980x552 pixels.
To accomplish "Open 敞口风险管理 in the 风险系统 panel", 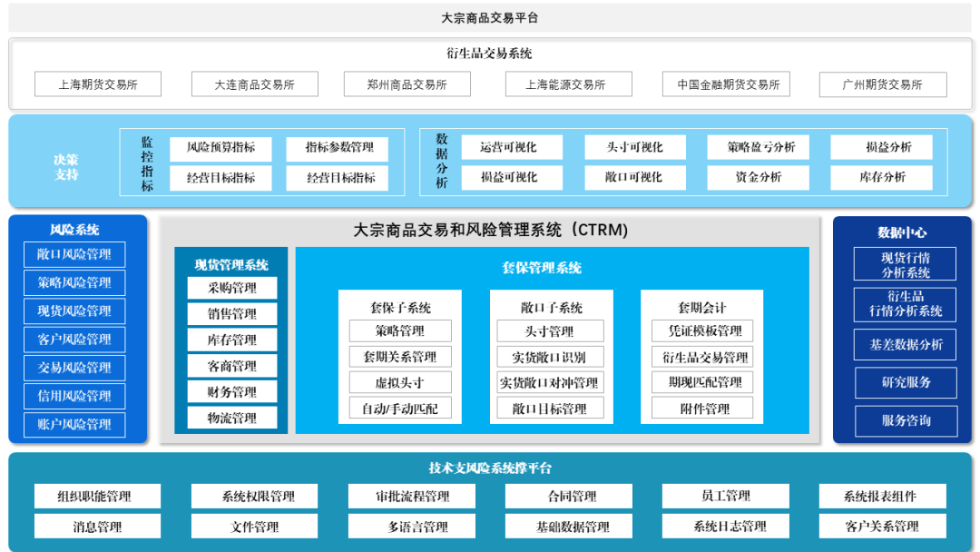I will click(74, 254).
